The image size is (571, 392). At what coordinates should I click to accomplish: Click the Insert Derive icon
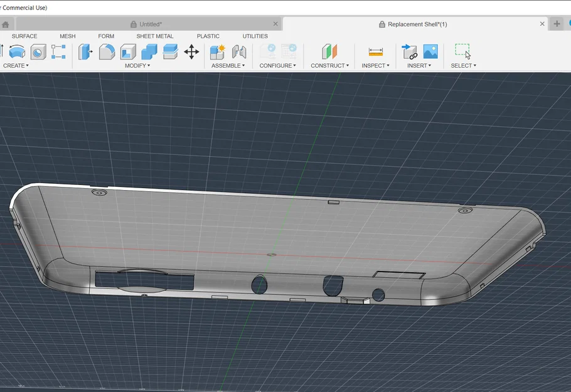(409, 51)
